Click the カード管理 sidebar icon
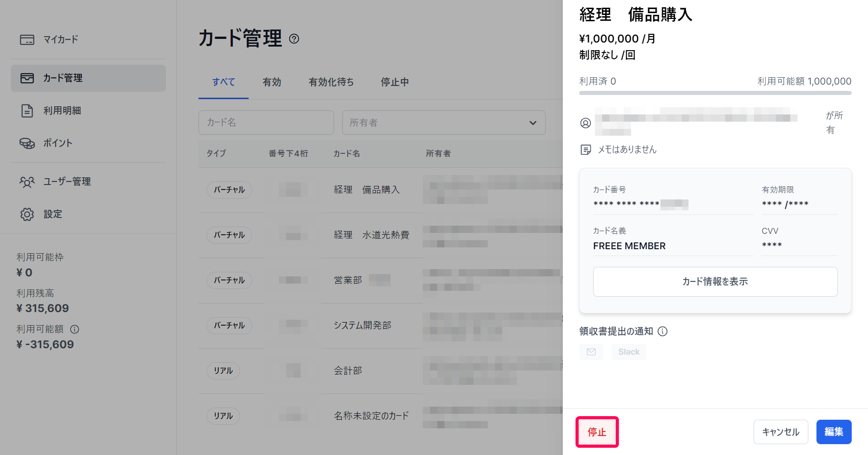The height and width of the screenshot is (455, 868). click(27, 78)
